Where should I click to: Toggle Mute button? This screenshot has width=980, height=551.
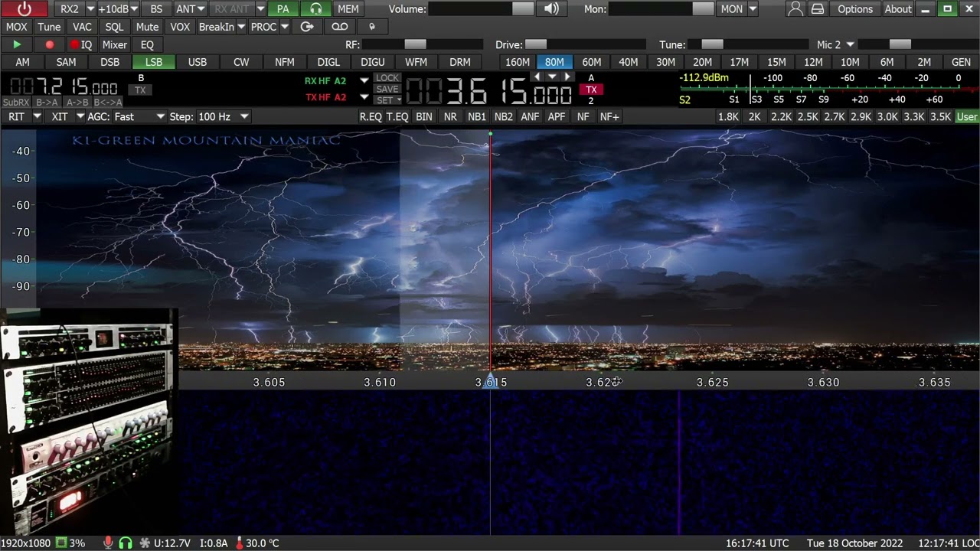point(147,27)
